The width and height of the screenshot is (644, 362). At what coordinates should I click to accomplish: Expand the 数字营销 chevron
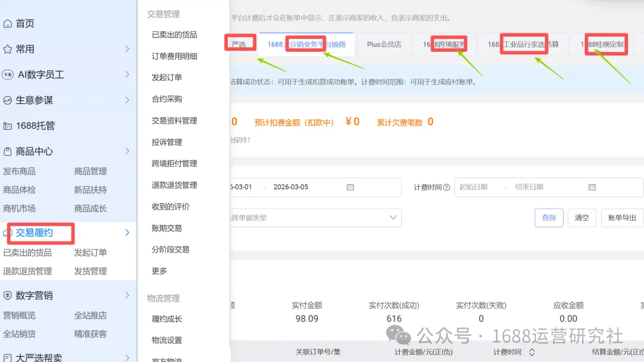(128, 295)
